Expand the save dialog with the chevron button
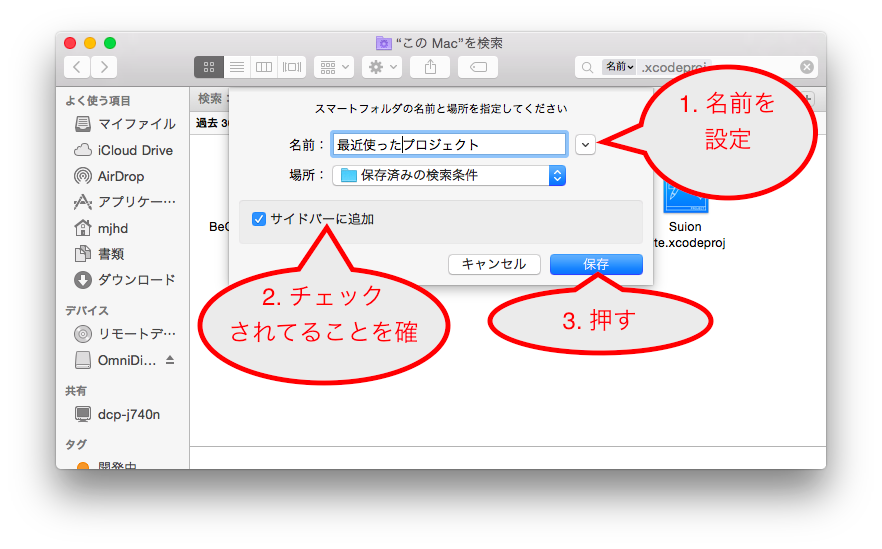882x549 pixels. [585, 145]
